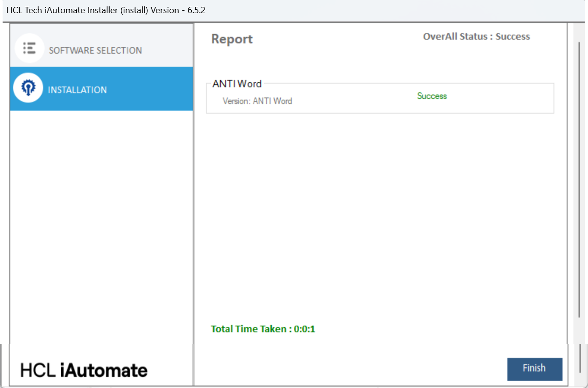This screenshot has width=588, height=388.
Task: Click the 'Total Time Taken : 0:0:1' text
Action: click(x=263, y=329)
